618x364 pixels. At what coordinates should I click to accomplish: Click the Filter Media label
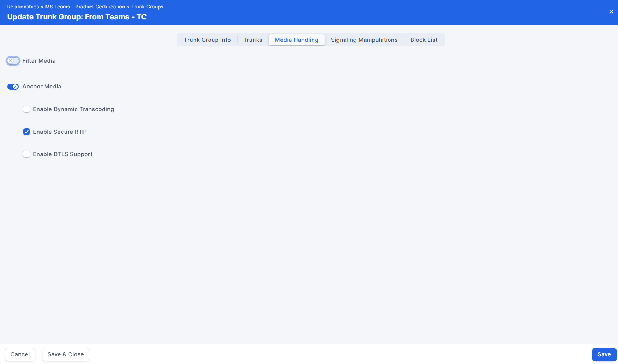[39, 61]
